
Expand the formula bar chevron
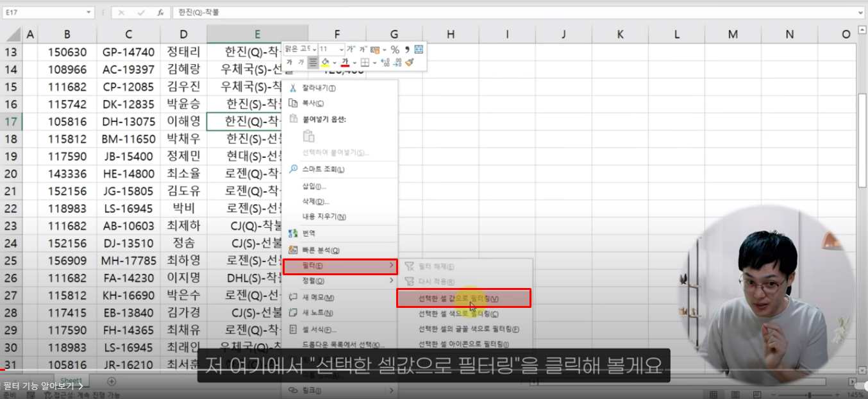tap(862, 12)
